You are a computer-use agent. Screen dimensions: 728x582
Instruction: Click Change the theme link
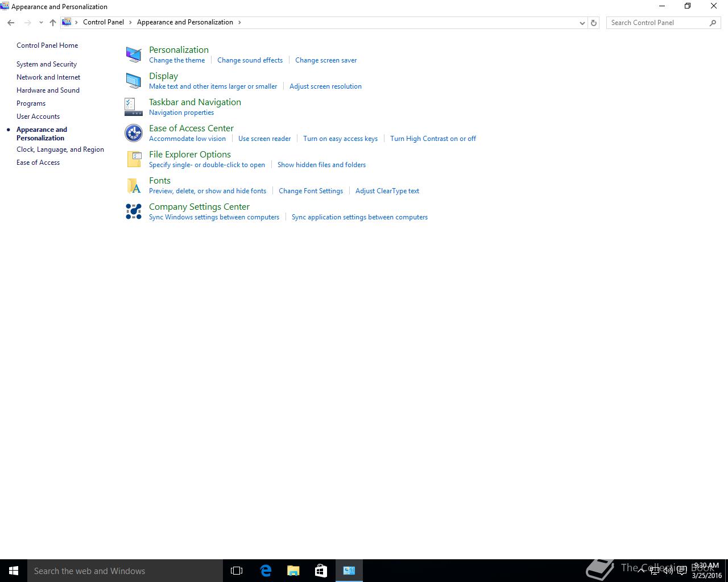pos(177,60)
